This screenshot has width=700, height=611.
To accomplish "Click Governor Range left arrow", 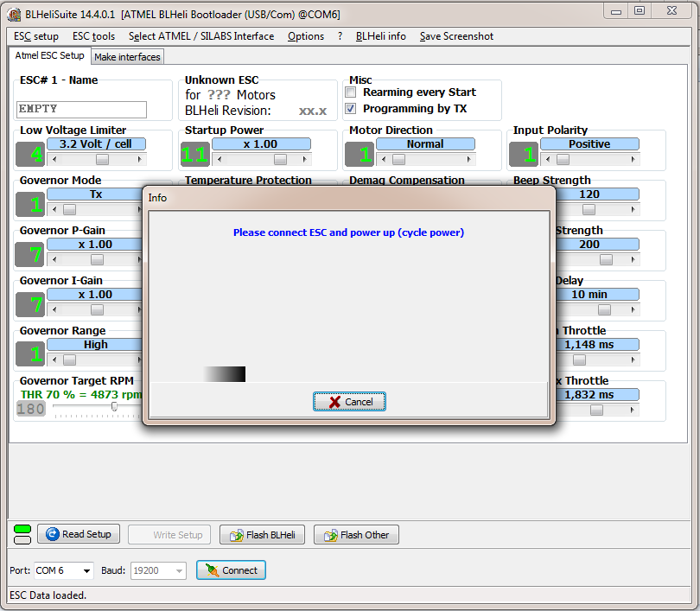I will [x=54, y=360].
